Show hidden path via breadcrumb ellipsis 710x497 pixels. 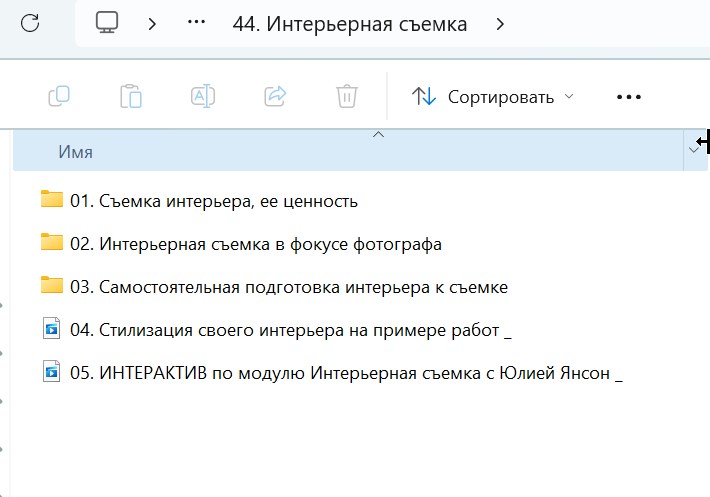[x=196, y=22]
